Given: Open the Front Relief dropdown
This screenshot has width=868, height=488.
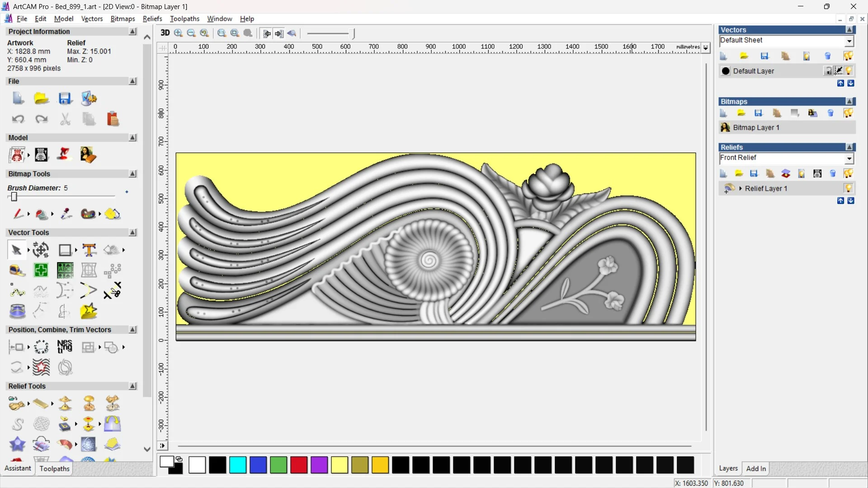Looking at the screenshot, I should (849, 158).
